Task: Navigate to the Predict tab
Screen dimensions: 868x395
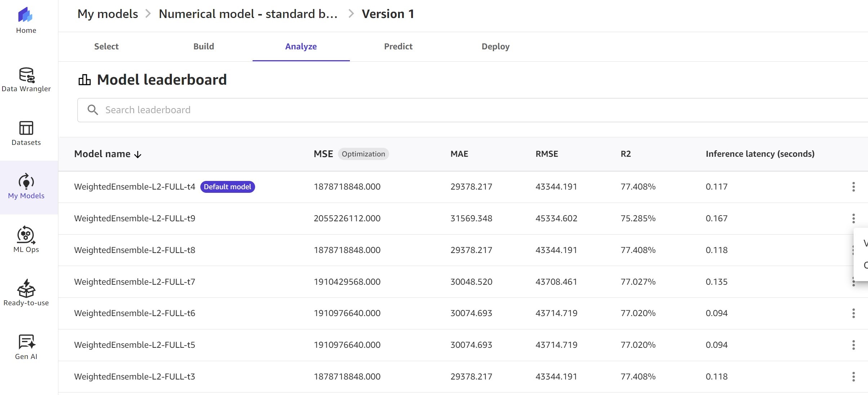Action: (x=399, y=46)
